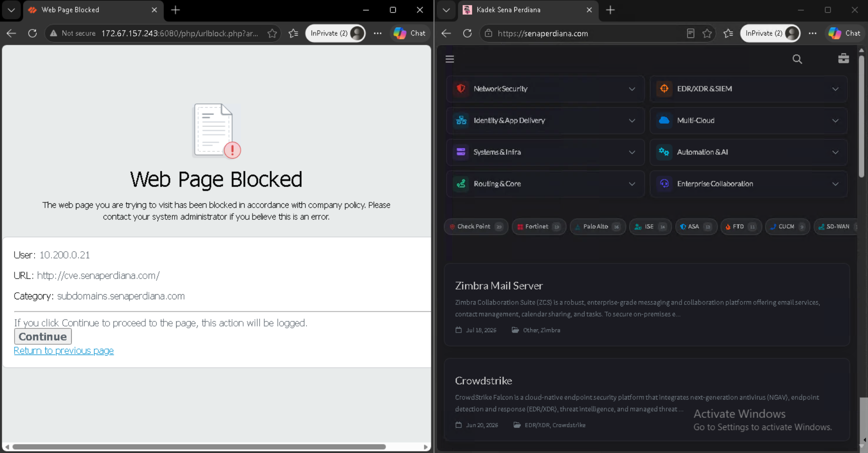This screenshot has width=868, height=453.
Task: Expand the Identity & App Delivery category
Action: [545, 120]
